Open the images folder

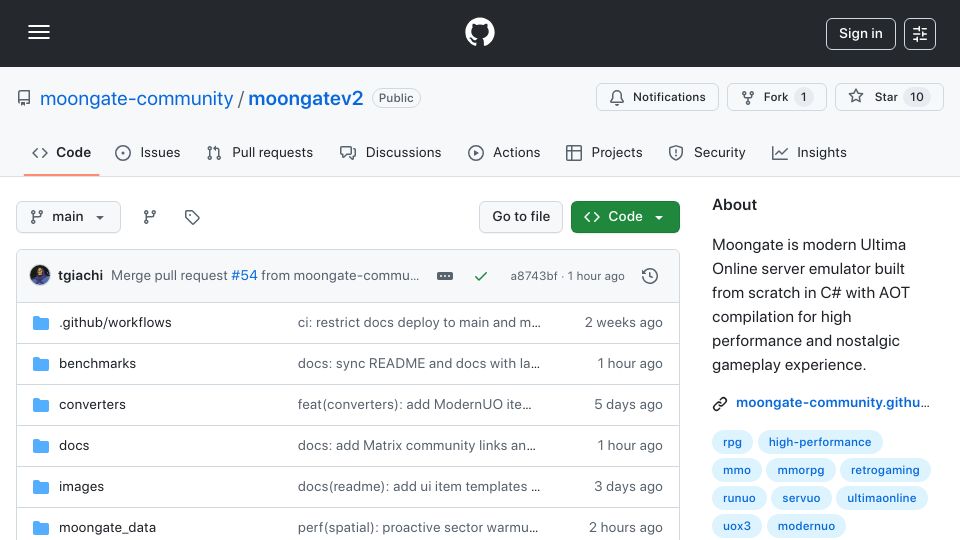click(x=81, y=487)
